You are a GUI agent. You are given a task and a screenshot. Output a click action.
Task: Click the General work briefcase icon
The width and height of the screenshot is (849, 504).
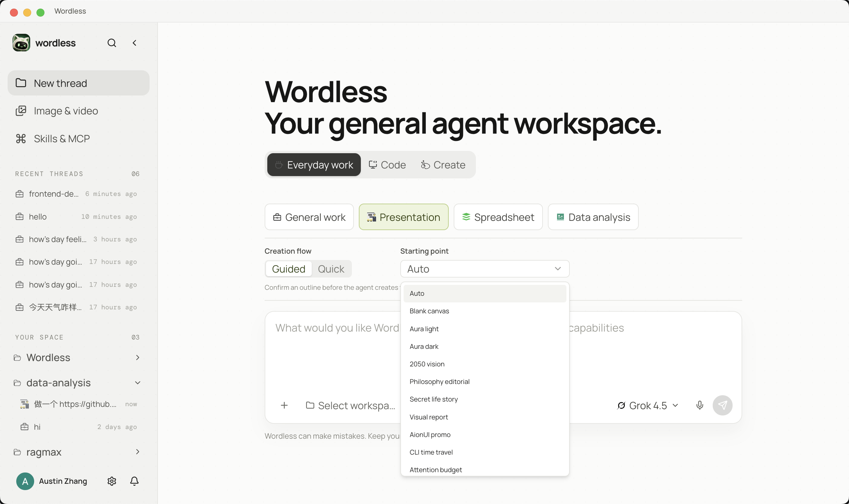point(277,217)
